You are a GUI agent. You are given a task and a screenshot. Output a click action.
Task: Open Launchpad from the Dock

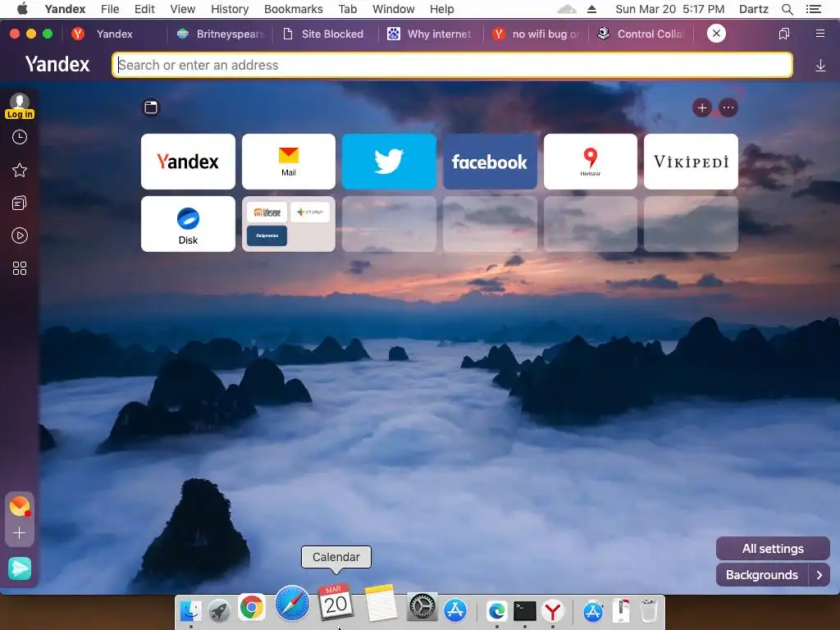click(220, 610)
